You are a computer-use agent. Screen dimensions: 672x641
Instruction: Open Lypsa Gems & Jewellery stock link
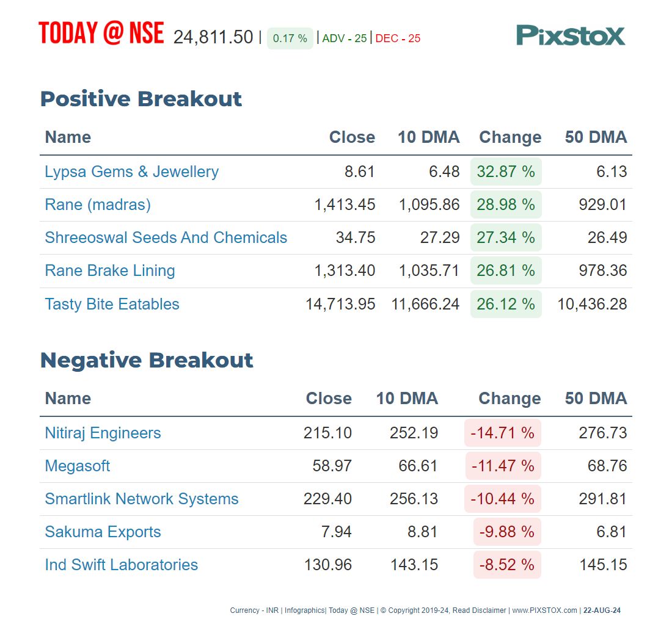pyautogui.click(x=131, y=172)
